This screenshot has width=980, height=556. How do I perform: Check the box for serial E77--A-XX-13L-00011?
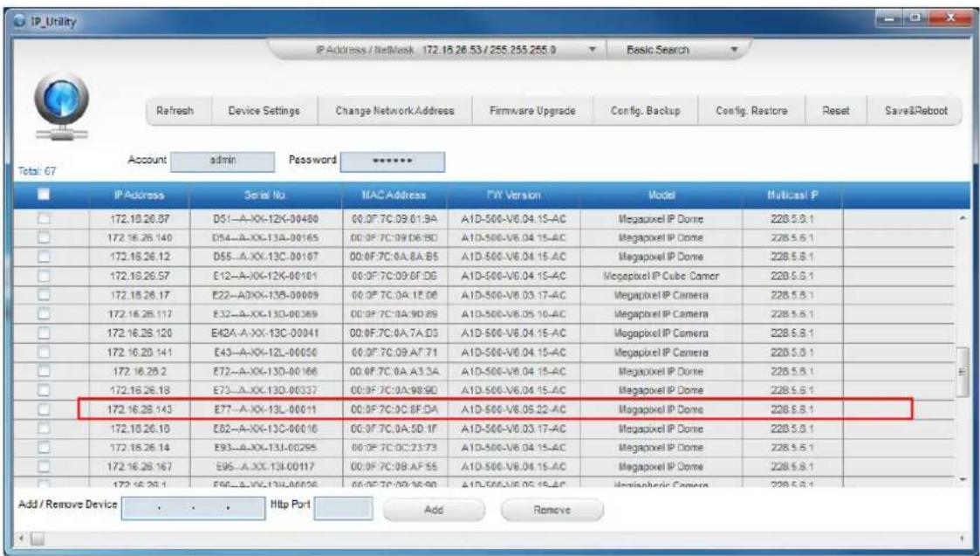click(43, 409)
